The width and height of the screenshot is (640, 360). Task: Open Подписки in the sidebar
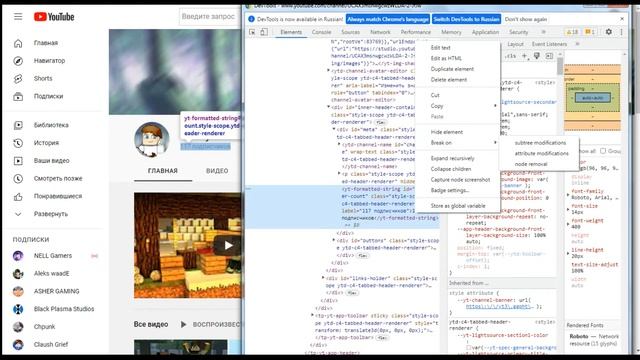pyautogui.click(x=48, y=96)
